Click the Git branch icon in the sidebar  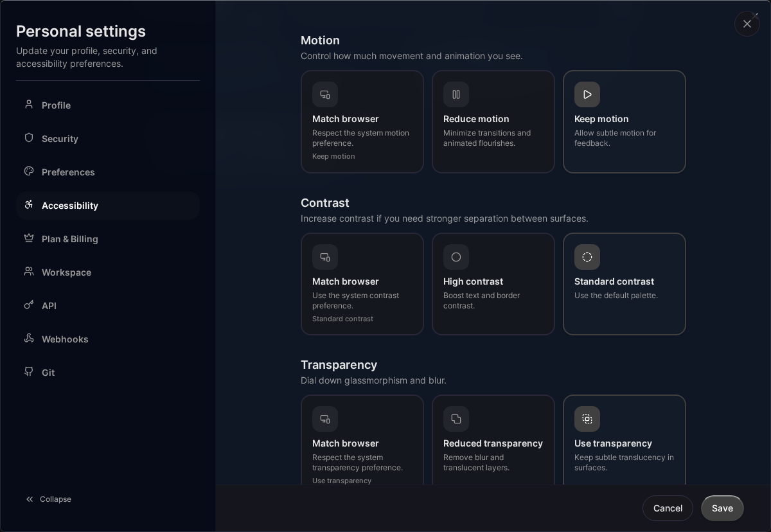point(29,373)
